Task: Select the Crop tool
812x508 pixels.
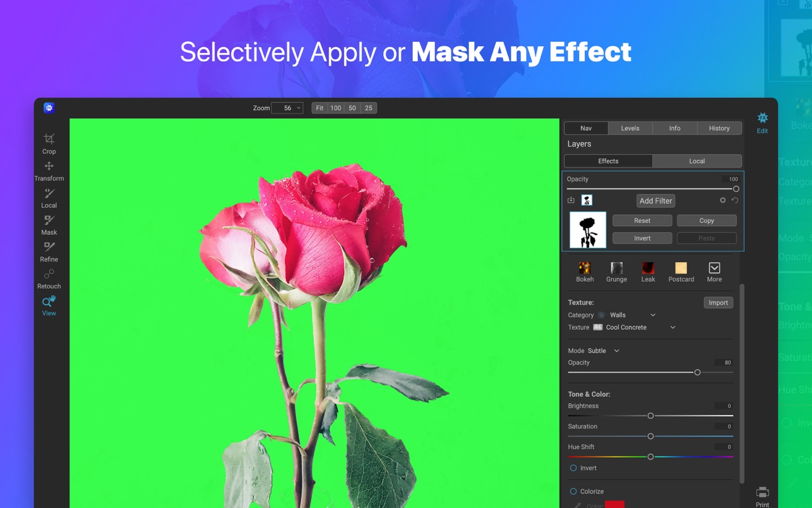Action: pyautogui.click(x=49, y=143)
